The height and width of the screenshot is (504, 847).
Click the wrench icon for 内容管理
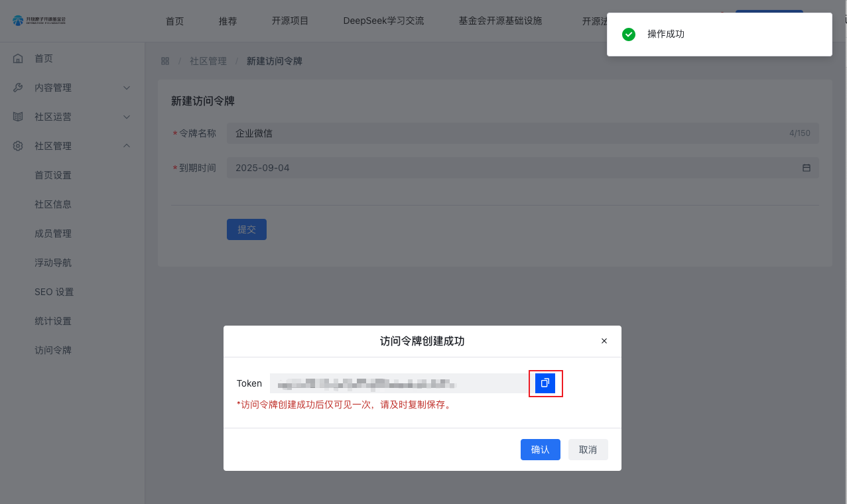tap(19, 88)
